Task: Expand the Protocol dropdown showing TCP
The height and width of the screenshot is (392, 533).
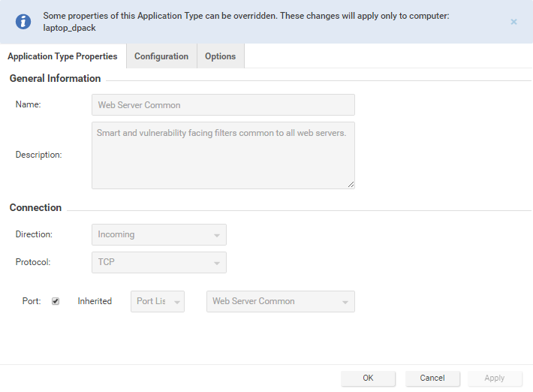Action: pos(158,262)
